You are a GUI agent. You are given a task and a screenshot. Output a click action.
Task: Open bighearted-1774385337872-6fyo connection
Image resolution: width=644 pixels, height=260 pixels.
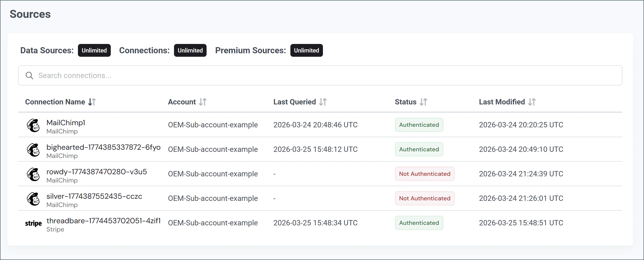click(x=104, y=147)
